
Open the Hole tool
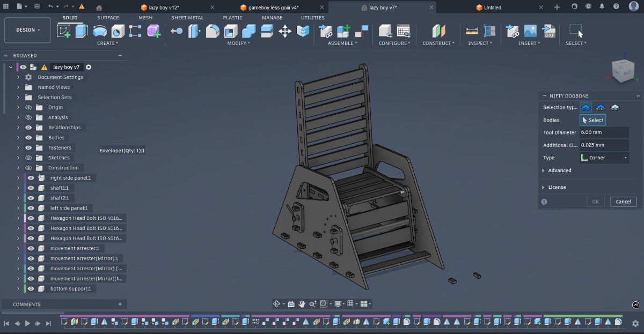click(x=117, y=31)
